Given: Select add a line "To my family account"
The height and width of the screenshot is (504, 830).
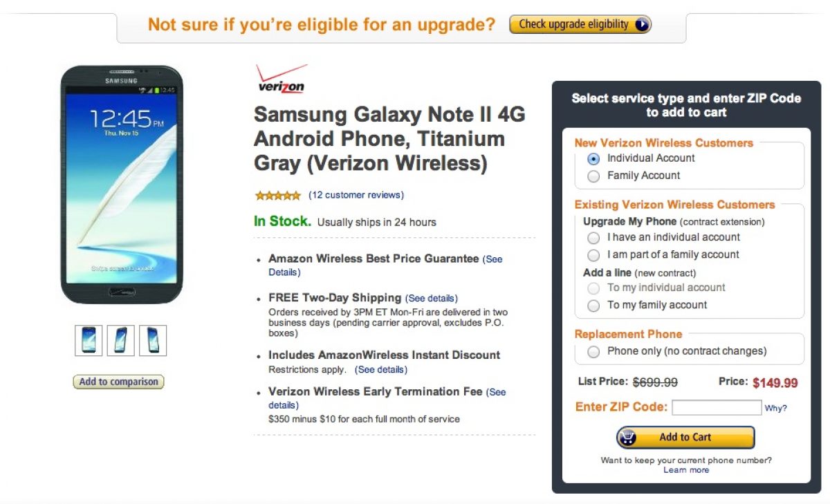Looking at the screenshot, I should coord(593,306).
